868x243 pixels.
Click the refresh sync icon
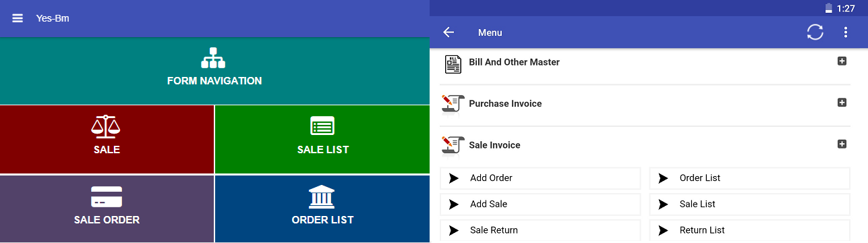[815, 32]
